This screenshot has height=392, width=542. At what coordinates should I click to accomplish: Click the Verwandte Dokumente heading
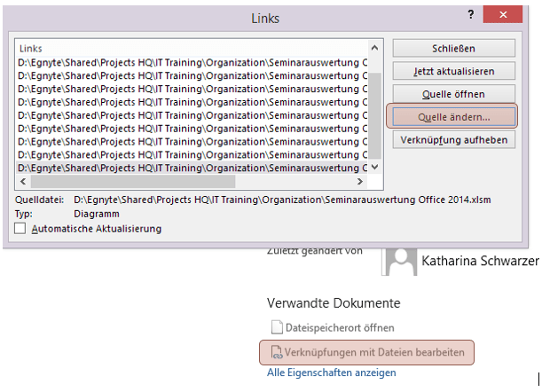point(334,303)
